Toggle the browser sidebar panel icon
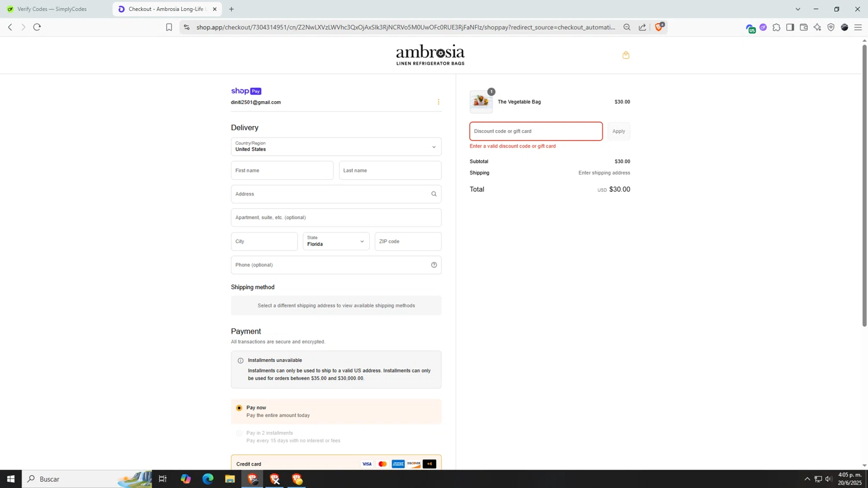The image size is (868, 488). pyautogui.click(x=790, y=27)
